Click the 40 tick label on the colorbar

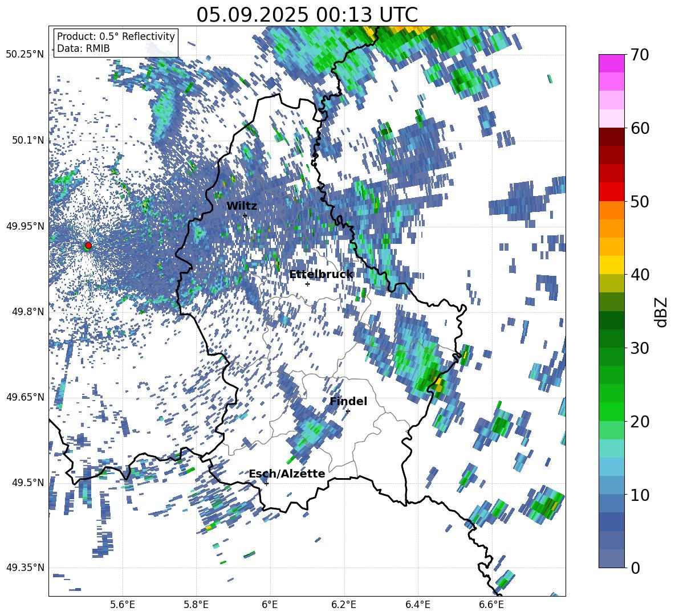click(x=640, y=275)
